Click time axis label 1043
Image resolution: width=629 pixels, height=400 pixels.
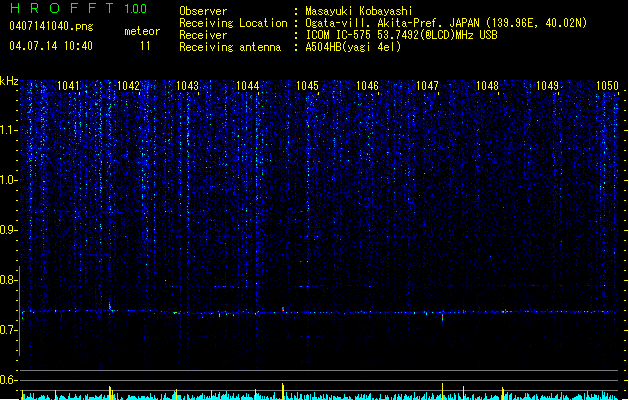click(x=187, y=85)
